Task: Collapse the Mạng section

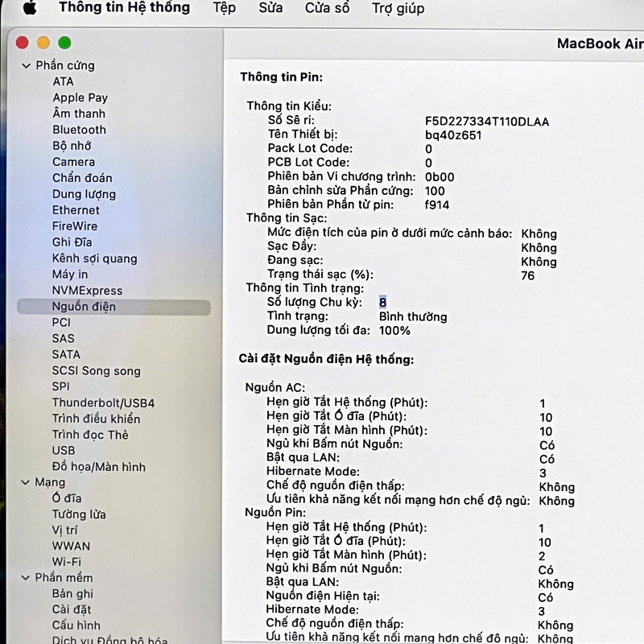Action: (26, 483)
